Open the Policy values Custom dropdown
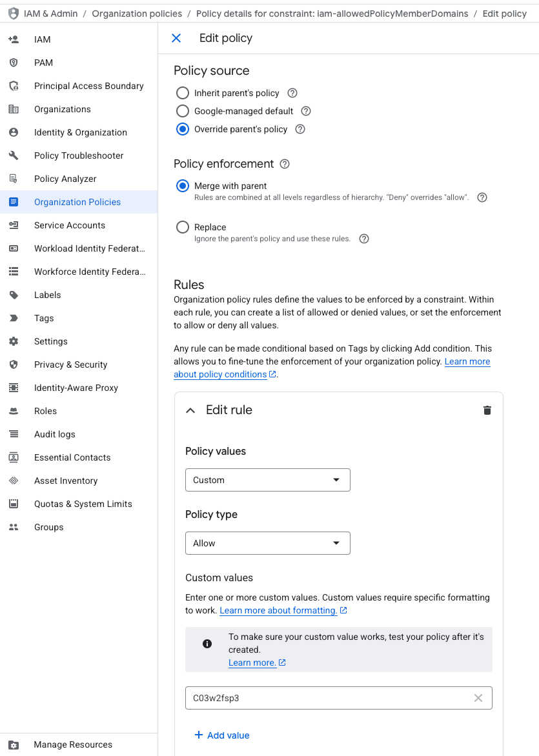The image size is (539, 756). 267,480
